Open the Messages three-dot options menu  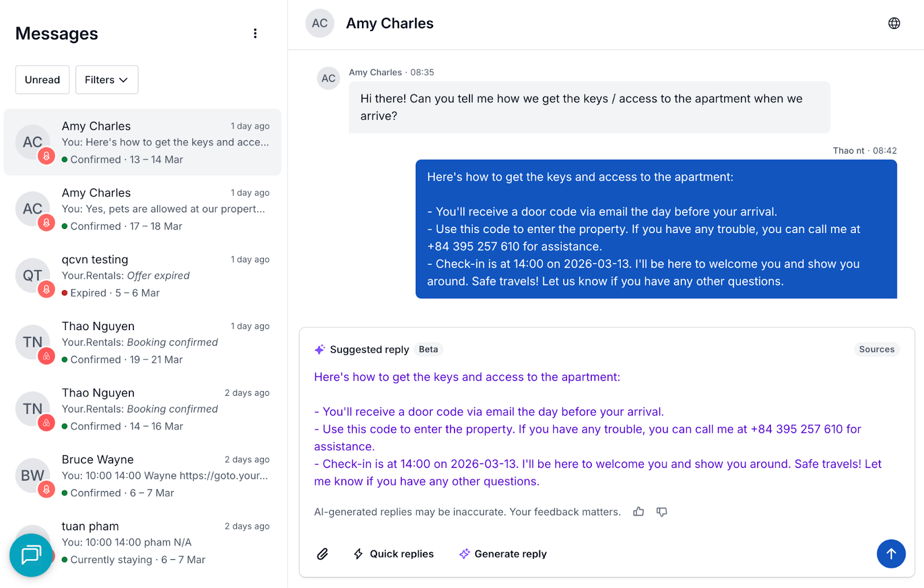[255, 33]
